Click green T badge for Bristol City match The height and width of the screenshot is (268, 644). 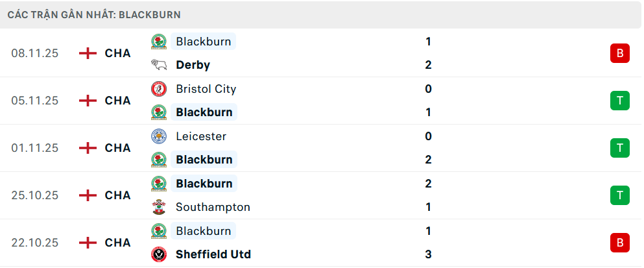coord(619,101)
